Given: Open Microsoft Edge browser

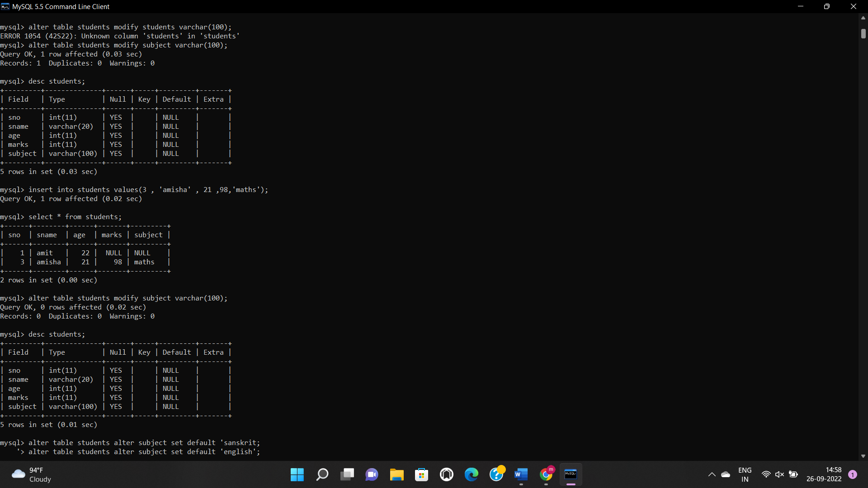Looking at the screenshot, I should [x=471, y=474].
